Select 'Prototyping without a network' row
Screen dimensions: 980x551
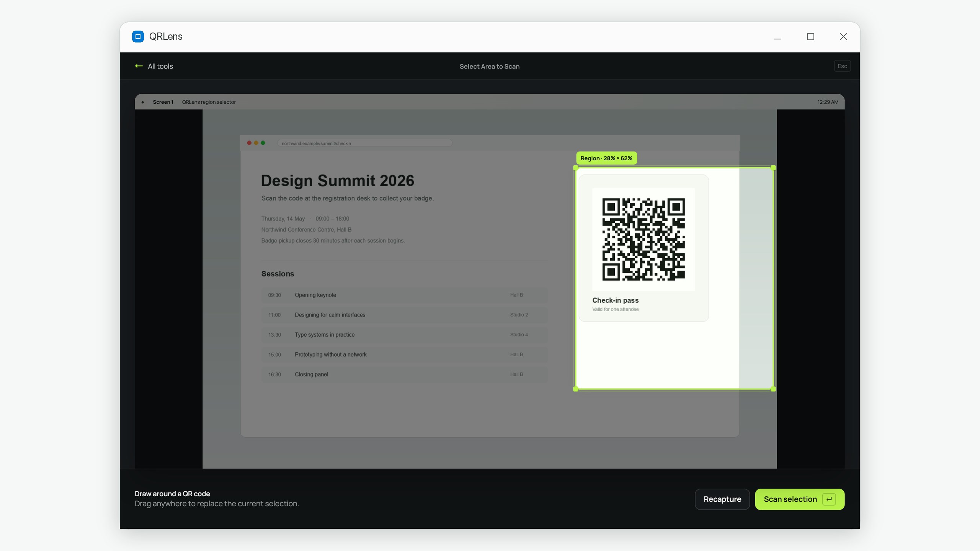pyautogui.click(x=405, y=355)
